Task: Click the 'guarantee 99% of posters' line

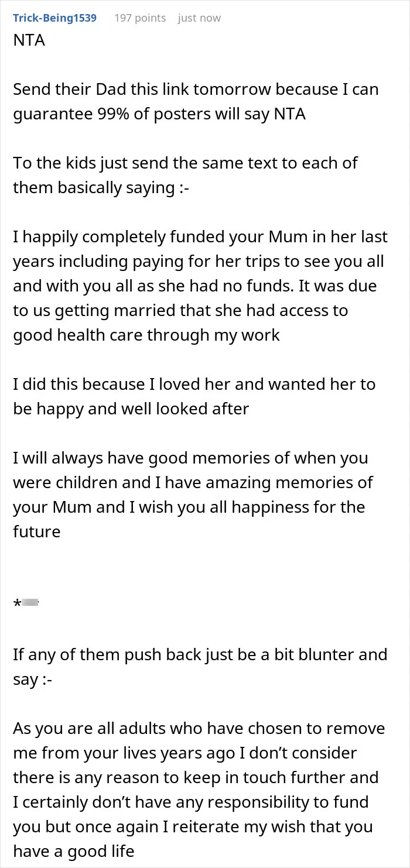Action: pos(159,114)
